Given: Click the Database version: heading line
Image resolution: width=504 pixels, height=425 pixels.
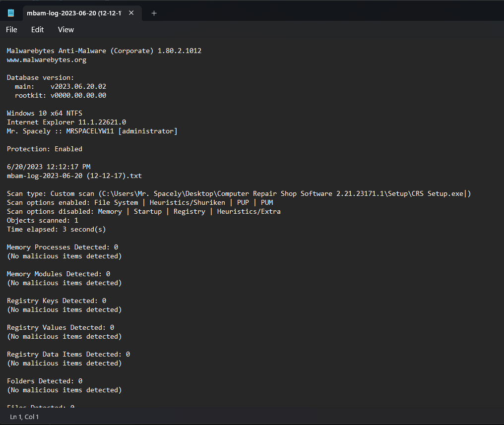Looking at the screenshot, I should pyautogui.click(x=41, y=77).
